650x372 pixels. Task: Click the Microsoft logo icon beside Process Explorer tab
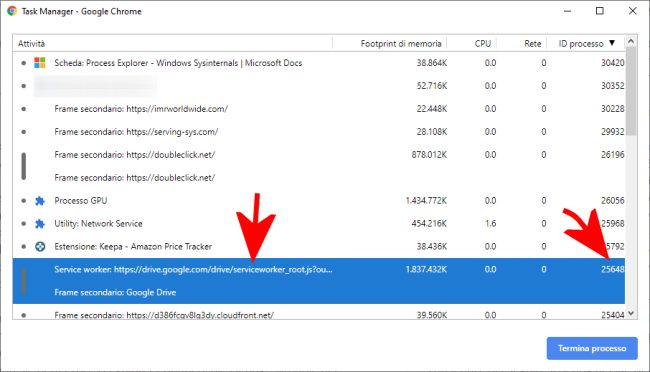pyautogui.click(x=40, y=63)
